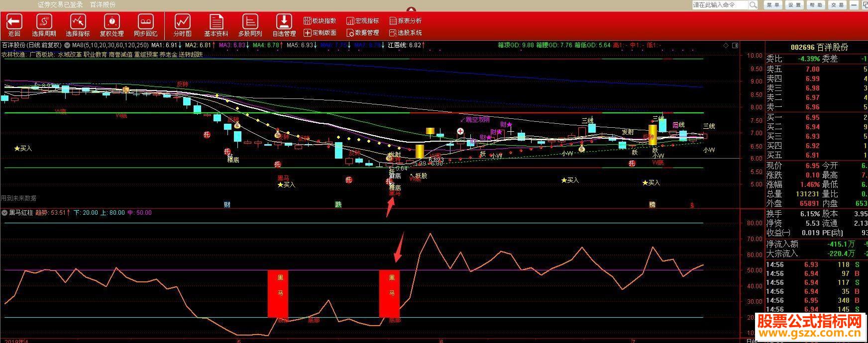Image resolution: width=868 pixels, height=343 pixels.
Task: Open the 帮助 help button
Action: pos(816,4)
